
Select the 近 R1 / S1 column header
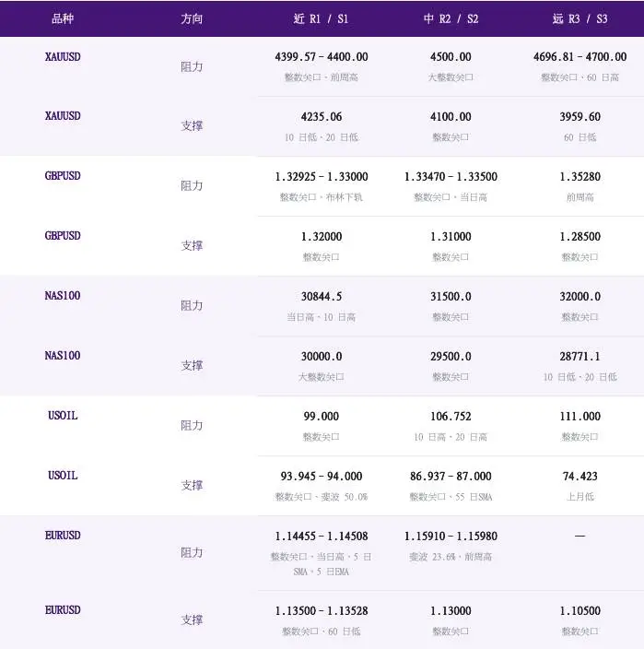point(321,18)
